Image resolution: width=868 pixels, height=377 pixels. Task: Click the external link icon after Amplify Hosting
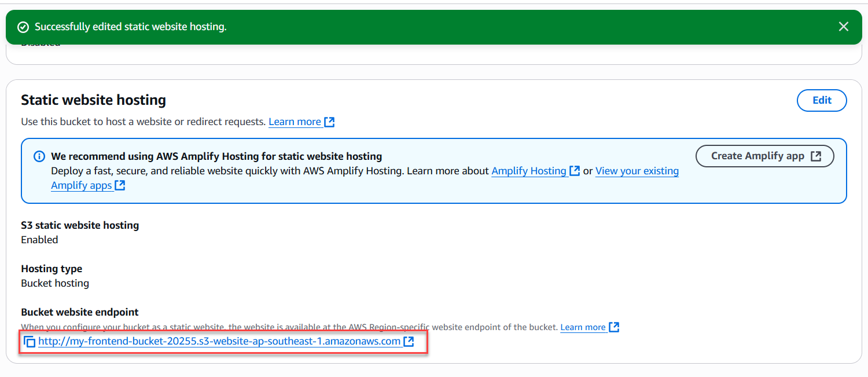575,171
